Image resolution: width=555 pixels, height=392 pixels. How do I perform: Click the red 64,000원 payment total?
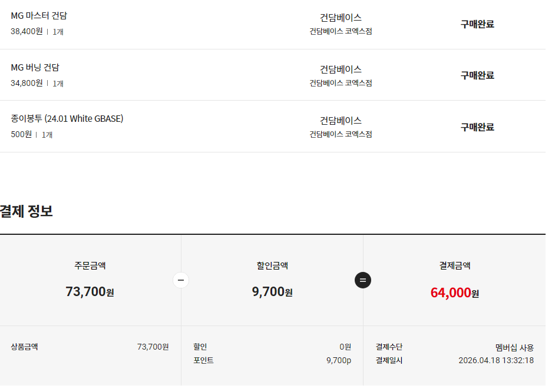click(x=454, y=293)
